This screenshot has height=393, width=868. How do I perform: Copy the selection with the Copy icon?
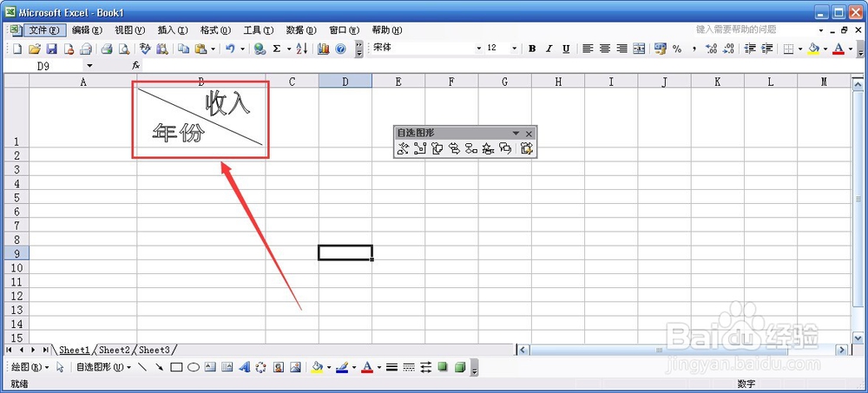(x=183, y=49)
